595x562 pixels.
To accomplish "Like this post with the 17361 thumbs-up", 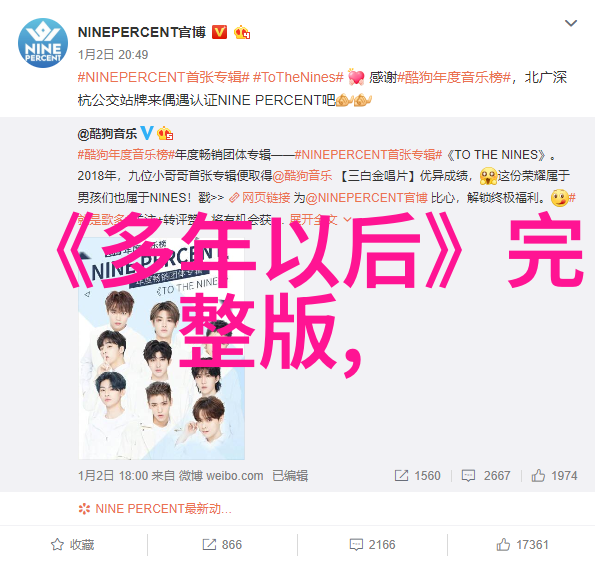I will [x=523, y=545].
